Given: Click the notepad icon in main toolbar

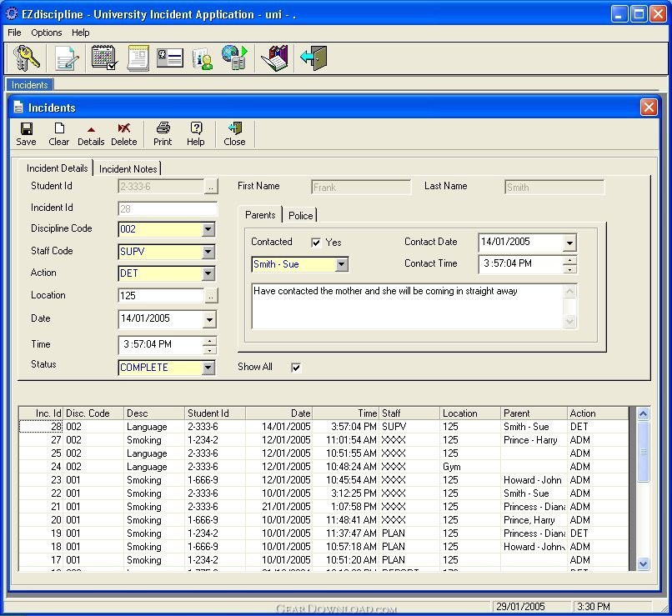Looking at the screenshot, I should click(x=138, y=58).
